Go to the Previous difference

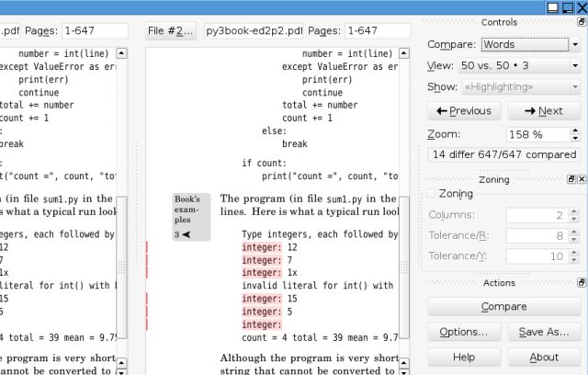(464, 111)
